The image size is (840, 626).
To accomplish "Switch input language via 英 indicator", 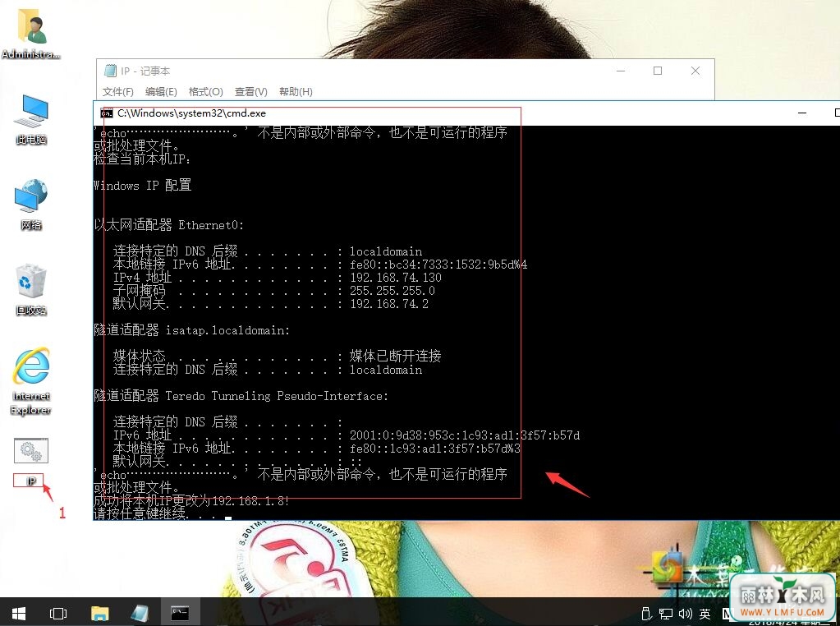I will (x=705, y=614).
